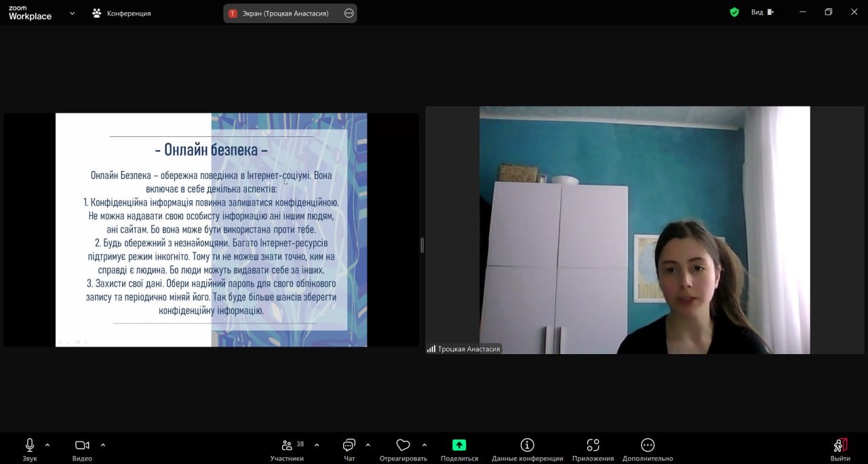Expand the arrow next to Участники
This screenshot has width=868, height=464.
click(x=317, y=445)
